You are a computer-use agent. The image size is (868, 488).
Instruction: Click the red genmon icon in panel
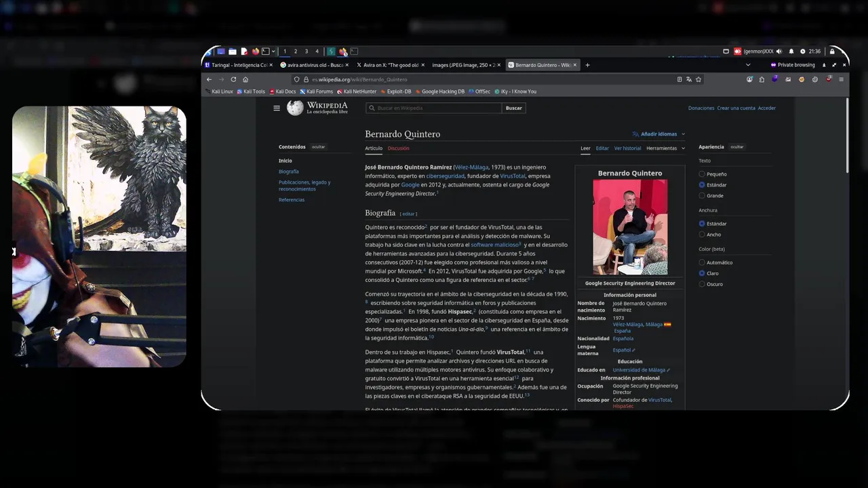point(738,51)
